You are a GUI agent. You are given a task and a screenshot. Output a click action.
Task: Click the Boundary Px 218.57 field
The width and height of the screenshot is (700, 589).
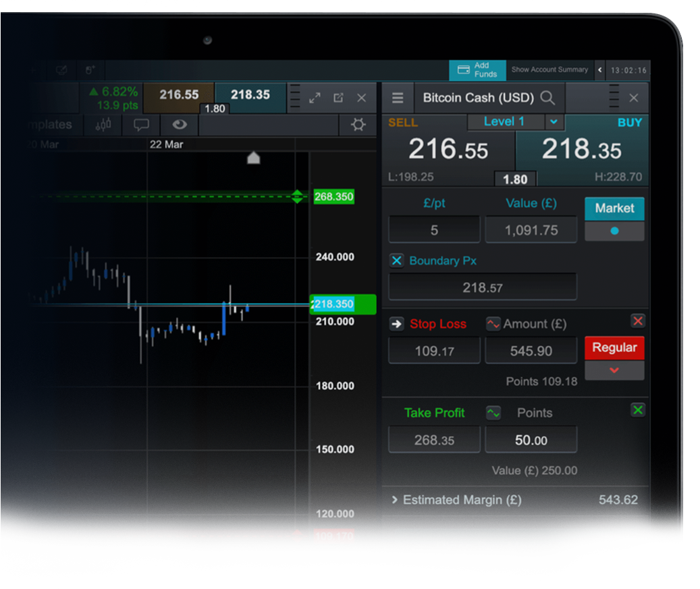(483, 287)
